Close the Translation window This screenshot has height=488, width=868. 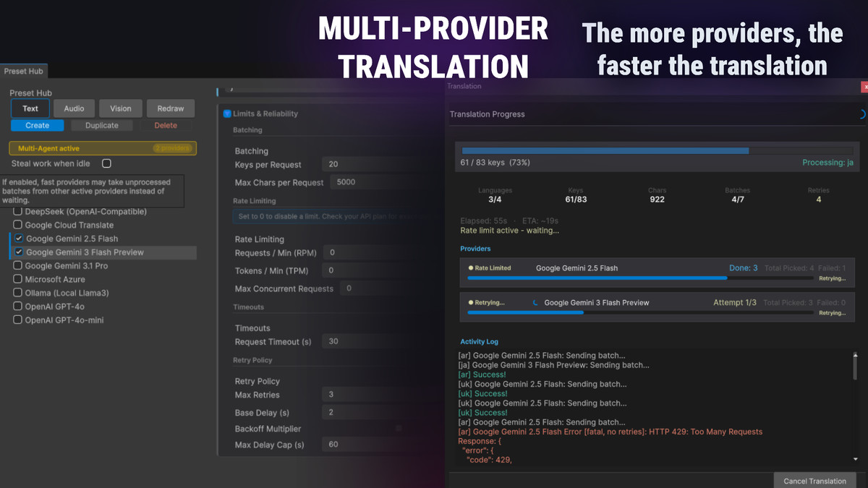tap(864, 86)
